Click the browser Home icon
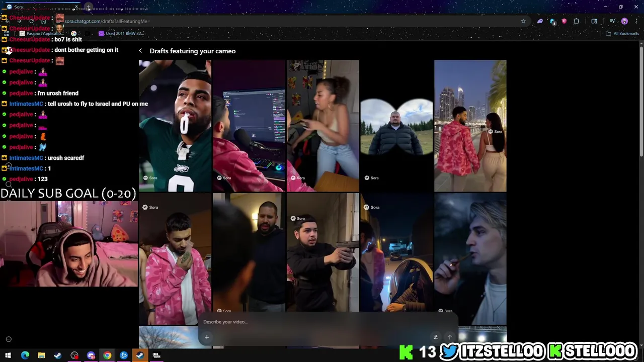 pyautogui.click(x=43, y=21)
